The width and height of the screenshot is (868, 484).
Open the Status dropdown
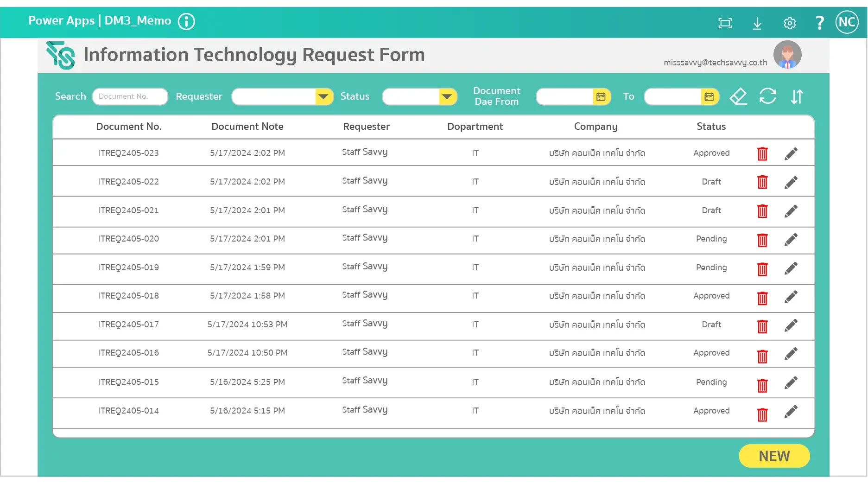(x=419, y=96)
